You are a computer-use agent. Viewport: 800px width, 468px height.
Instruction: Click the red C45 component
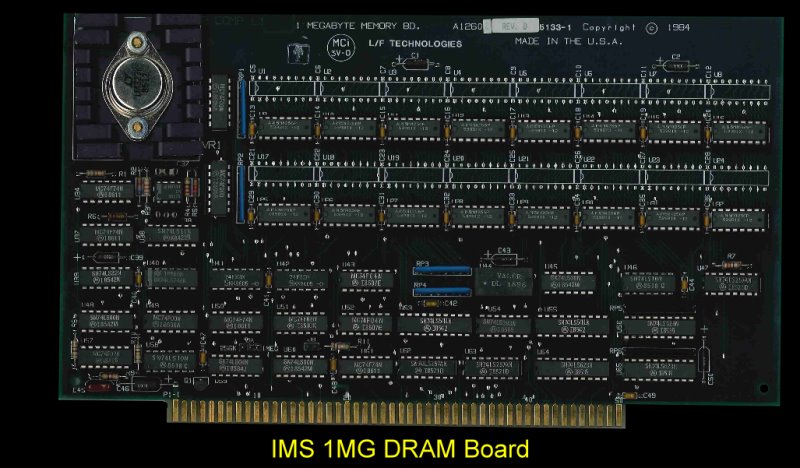pyautogui.click(x=99, y=387)
